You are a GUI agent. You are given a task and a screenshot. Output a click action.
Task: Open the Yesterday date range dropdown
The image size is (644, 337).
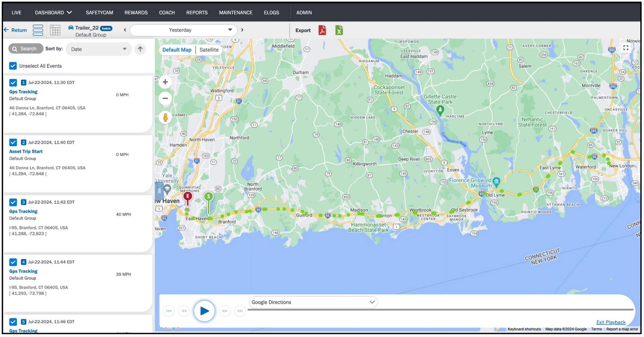184,30
